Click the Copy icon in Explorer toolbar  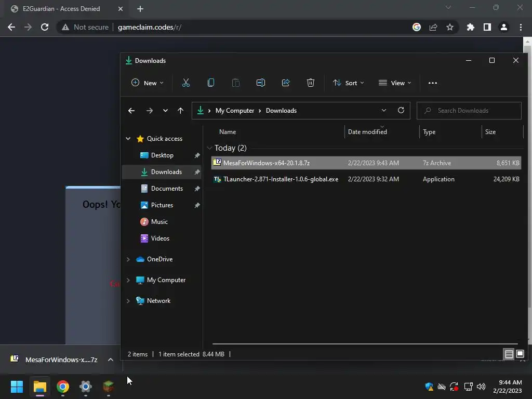click(211, 83)
